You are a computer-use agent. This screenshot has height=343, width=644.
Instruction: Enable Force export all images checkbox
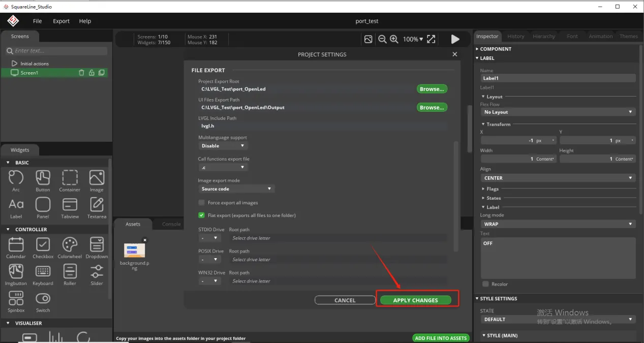point(202,203)
